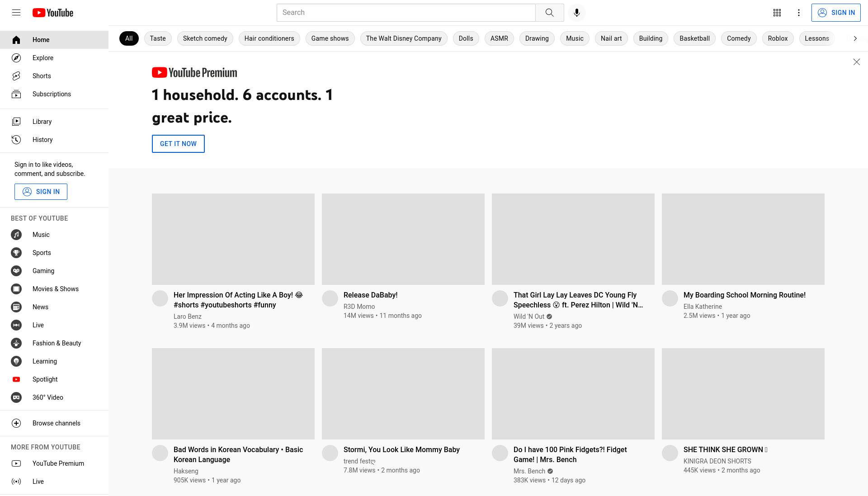Image resolution: width=868 pixels, height=496 pixels.
Task: Click SIGN IN button in sidebar
Action: [x=41, y=192]
